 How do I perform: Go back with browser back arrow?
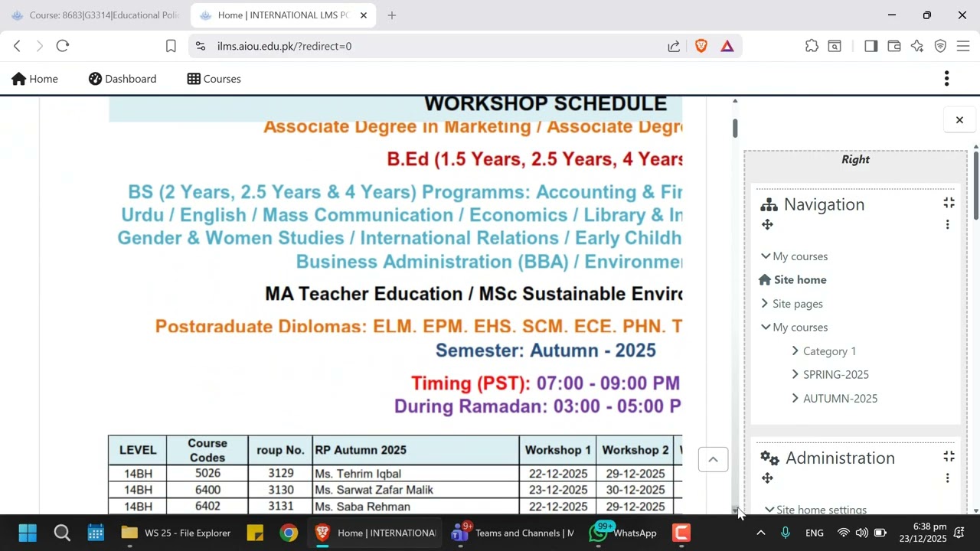17,46
